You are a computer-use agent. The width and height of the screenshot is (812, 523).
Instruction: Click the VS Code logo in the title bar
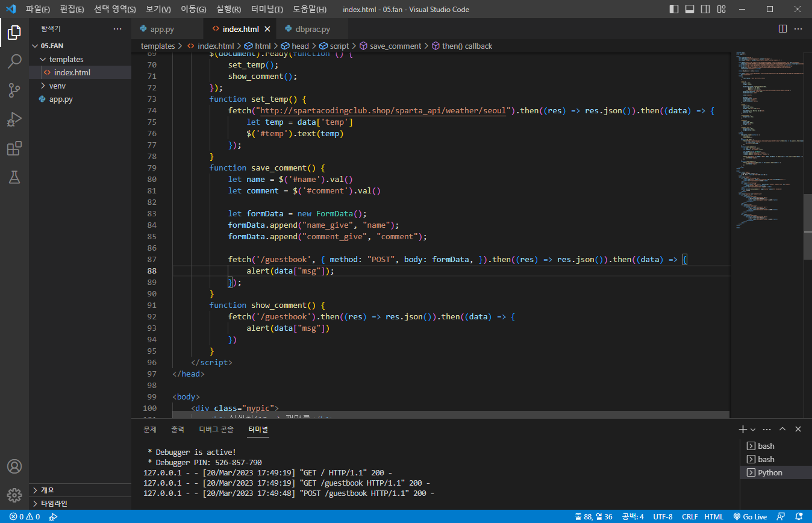[10, 9]
